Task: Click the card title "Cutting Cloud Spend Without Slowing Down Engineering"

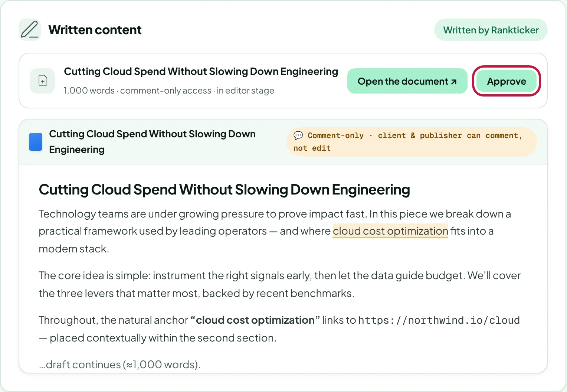Action: tap(201, 71)
